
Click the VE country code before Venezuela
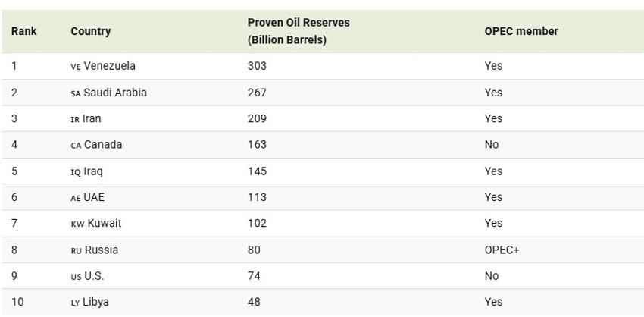(x=75, y=67)
